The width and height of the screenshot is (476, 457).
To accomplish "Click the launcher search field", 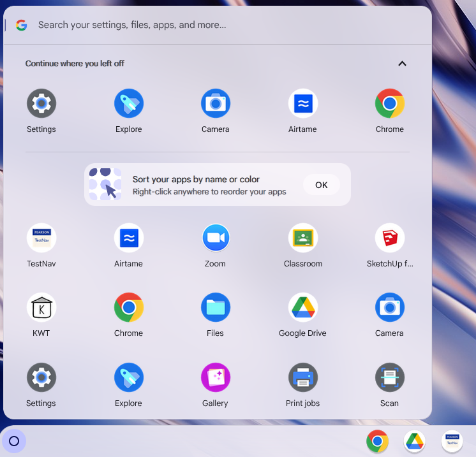I will [218, 25].
